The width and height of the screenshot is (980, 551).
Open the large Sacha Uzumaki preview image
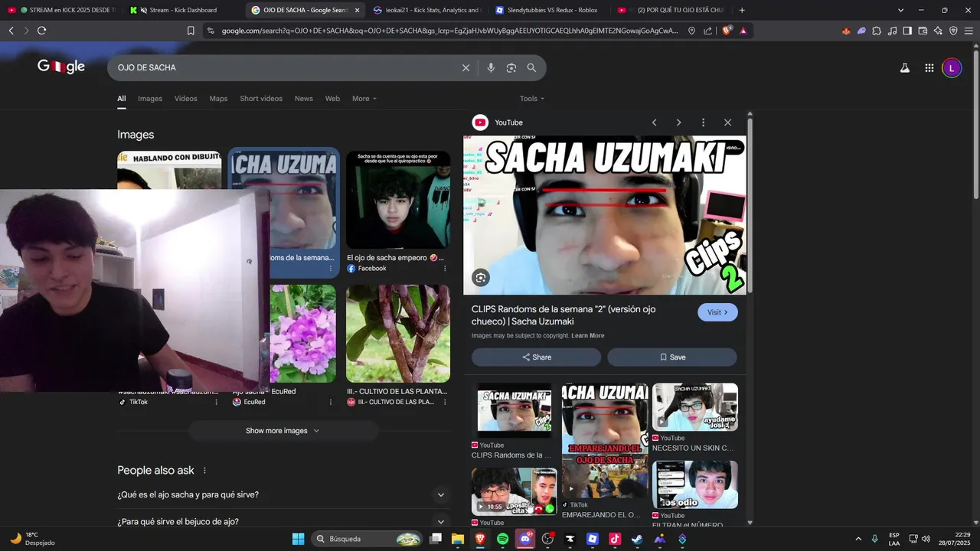(x=605, y=215)
